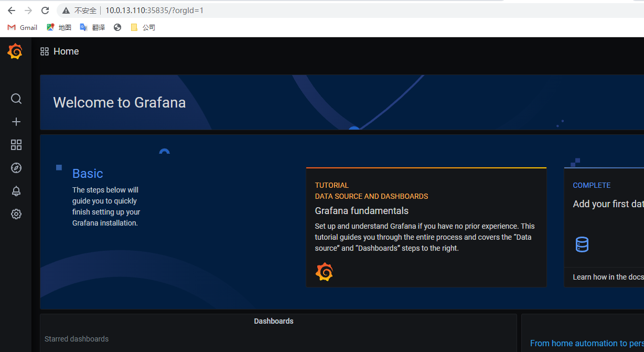This screenshot has height=352, width=644.
Task: Click the grid icon beside Home title
Action: [45, 51]
